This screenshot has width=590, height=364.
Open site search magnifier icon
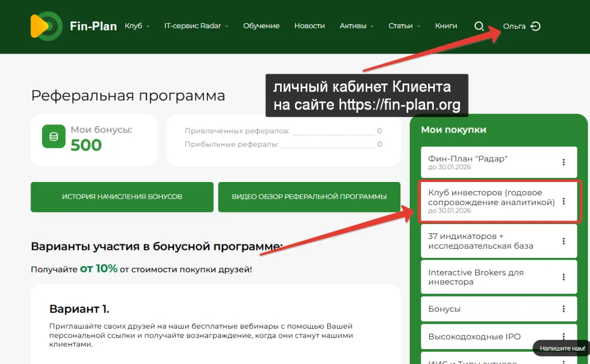point(479,26)
